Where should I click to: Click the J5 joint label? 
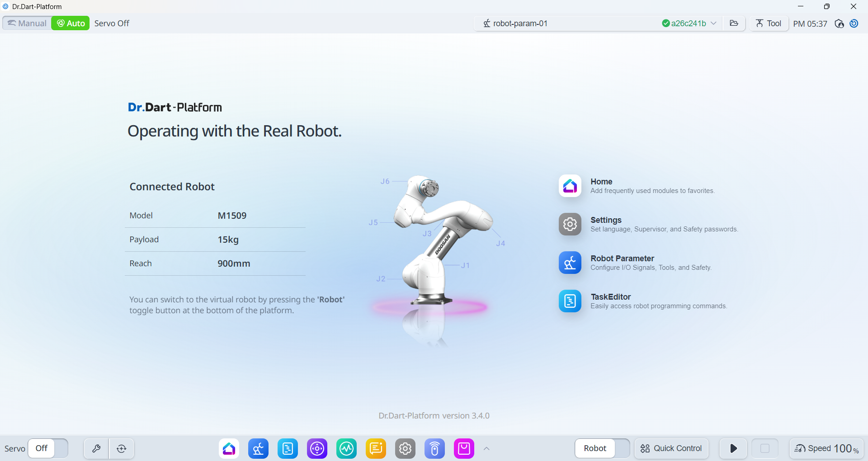click(373, 222)
